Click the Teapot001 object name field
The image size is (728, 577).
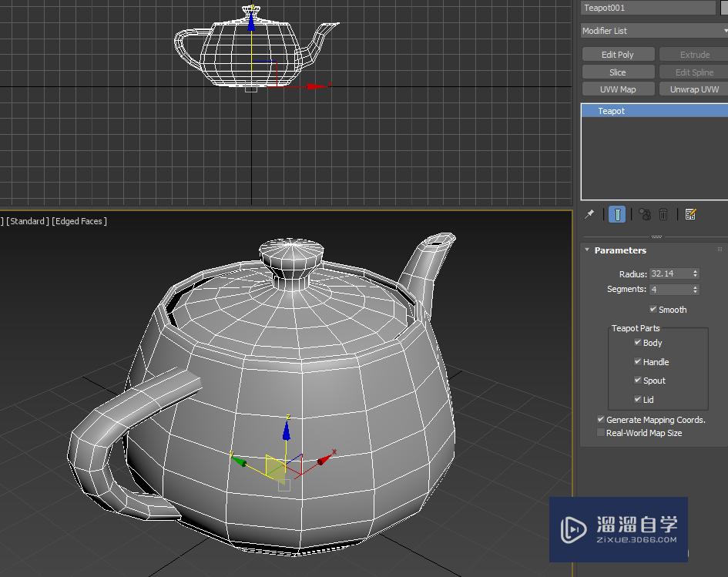[648, 8]
